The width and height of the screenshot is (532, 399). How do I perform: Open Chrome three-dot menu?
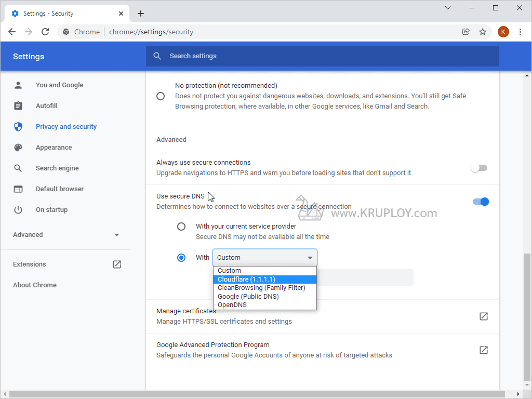coord(520,32)
